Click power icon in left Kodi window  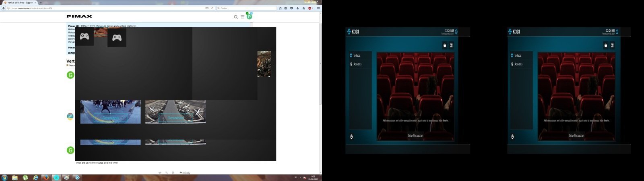[x=351, y=137]
